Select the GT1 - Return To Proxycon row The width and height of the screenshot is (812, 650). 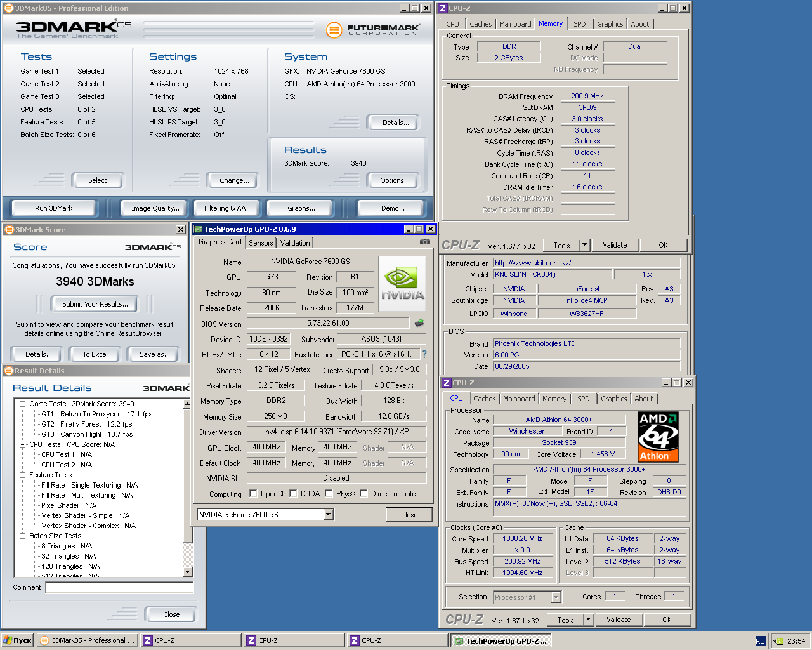pos(97,414)
